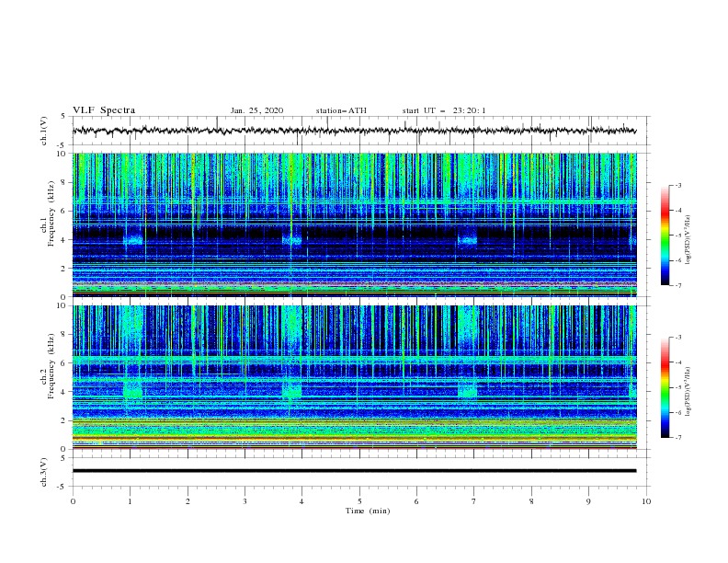This screenshot has width=728, height=563.
Task: Click the '-3' label on upper colorbar
Action: coord(677,185)
